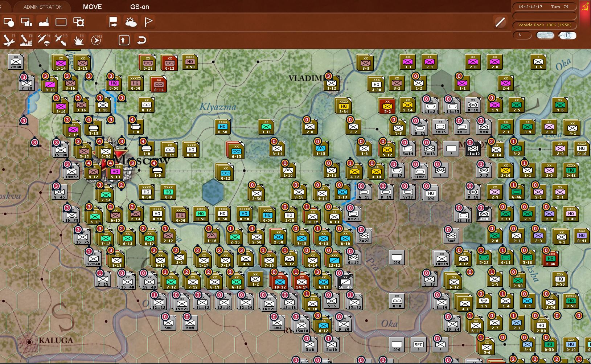Select F11 explosion attack mode icon
This screenshot has height=364, width=591.
[x=78, y=40]
